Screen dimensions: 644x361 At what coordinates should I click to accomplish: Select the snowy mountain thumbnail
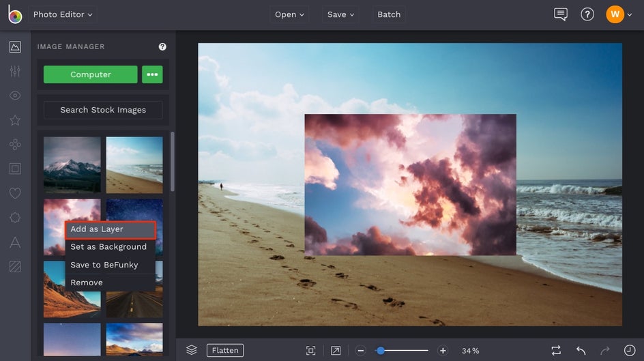72,165
